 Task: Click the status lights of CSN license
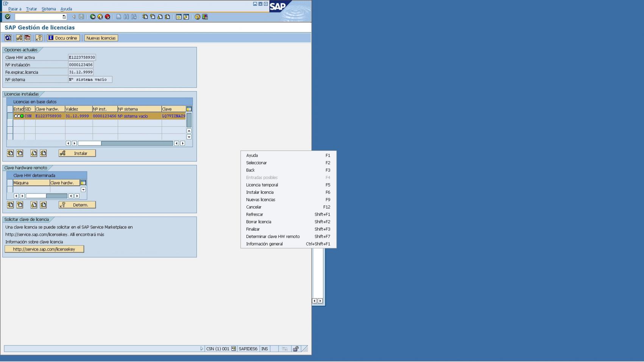(19, 116)
